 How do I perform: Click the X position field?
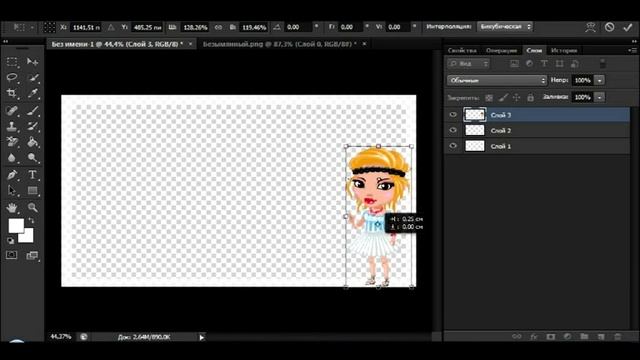coord(86,27)
